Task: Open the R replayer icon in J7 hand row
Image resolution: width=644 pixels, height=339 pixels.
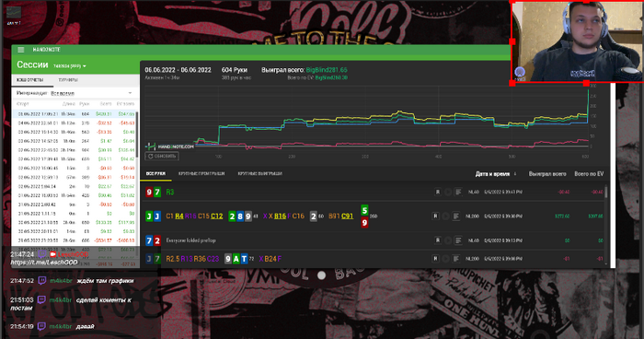Action: (435, 259)
